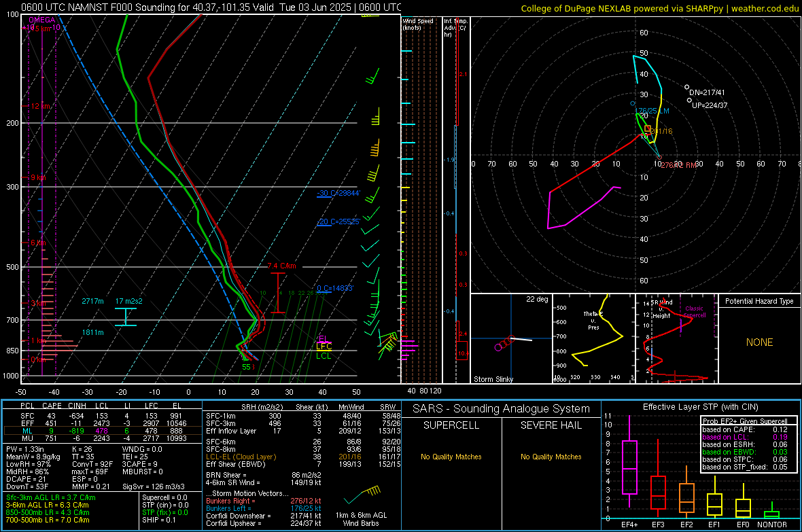Click the BRN Shear = label
The width and height of the screenshot is (802, 532).
226,475
